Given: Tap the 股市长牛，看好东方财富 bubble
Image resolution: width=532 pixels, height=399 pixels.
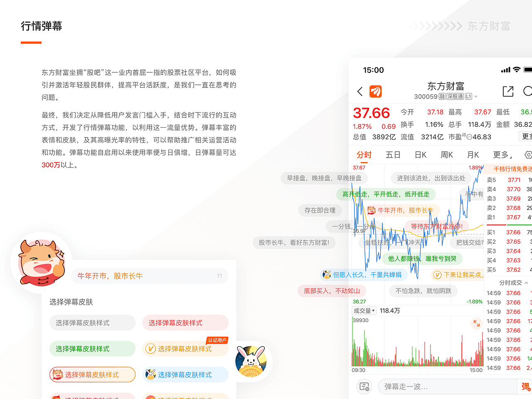Looking at the screenshot, I should click(x=294, y=242).
